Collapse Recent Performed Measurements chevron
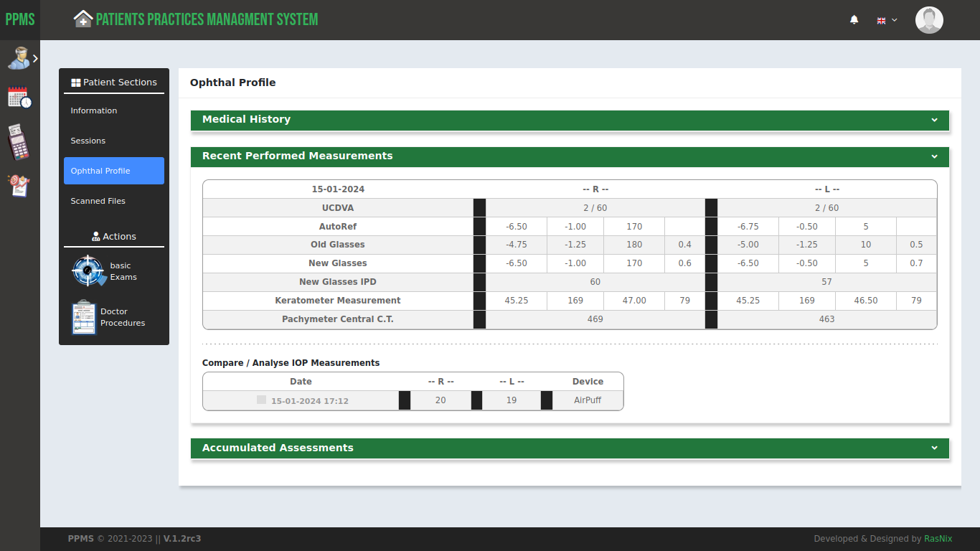Image resolution: width=980 pixels, height=551 pixels. pos(934,156)
